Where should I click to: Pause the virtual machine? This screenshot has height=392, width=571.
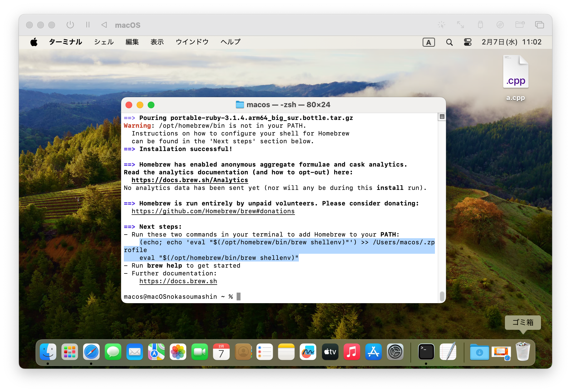tap(88, 25)
